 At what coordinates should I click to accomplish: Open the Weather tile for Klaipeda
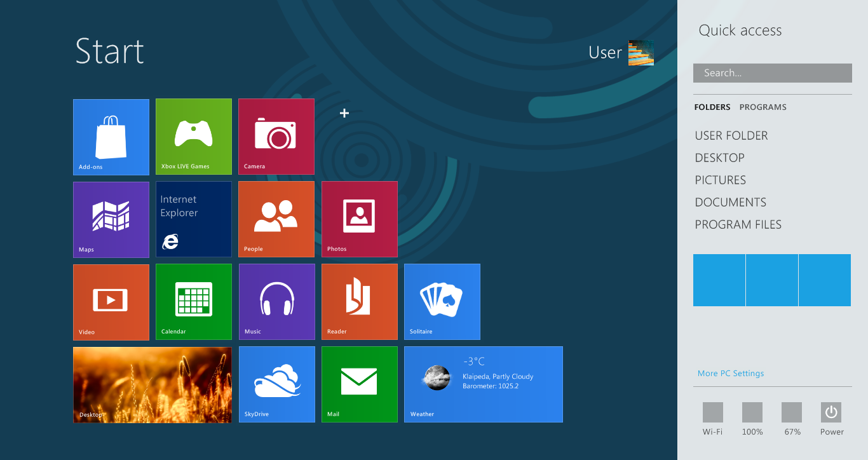coord(484,384)
